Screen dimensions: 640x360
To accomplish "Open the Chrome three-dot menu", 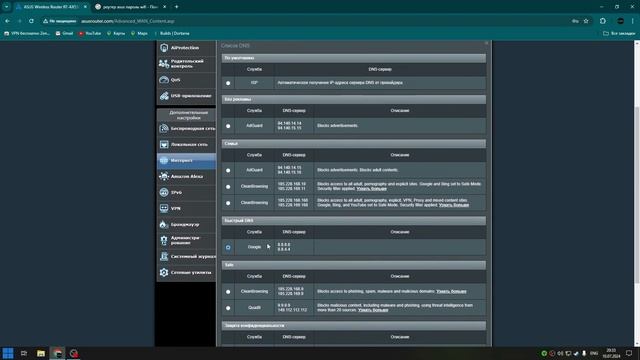I will (x=633, y=21).
